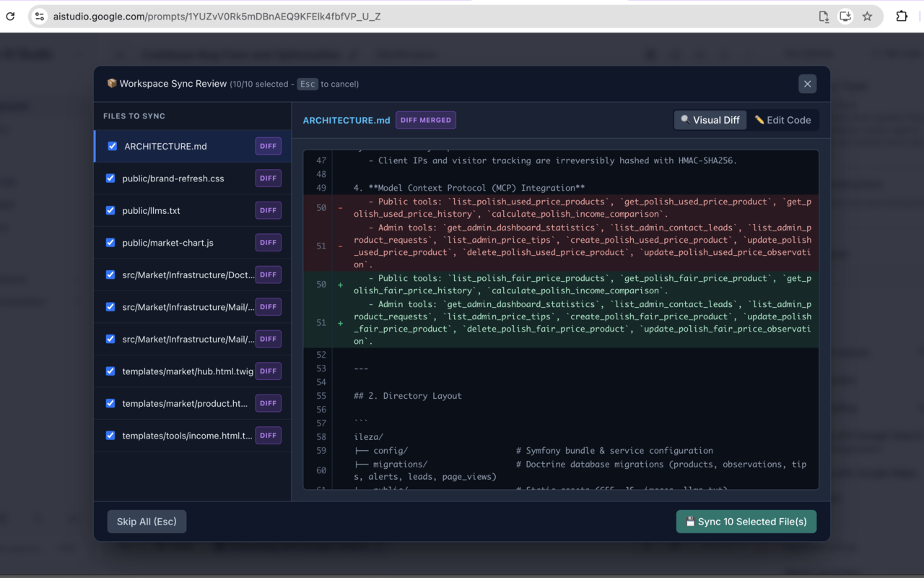
Task: Click DIFF badge for public/llms.txt
Action: pos(269,210)
